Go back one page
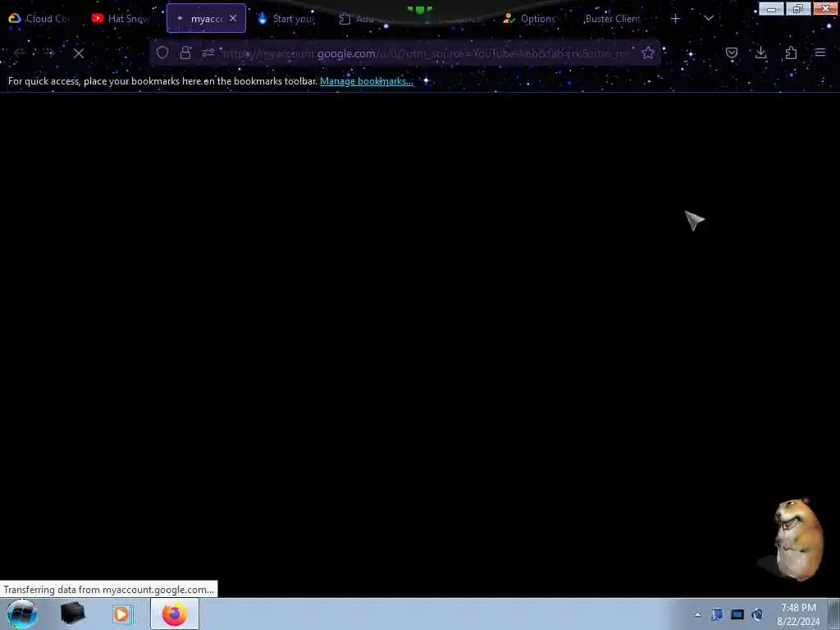The height and width of the screenshot is (630, 840). tap(20, 53)
